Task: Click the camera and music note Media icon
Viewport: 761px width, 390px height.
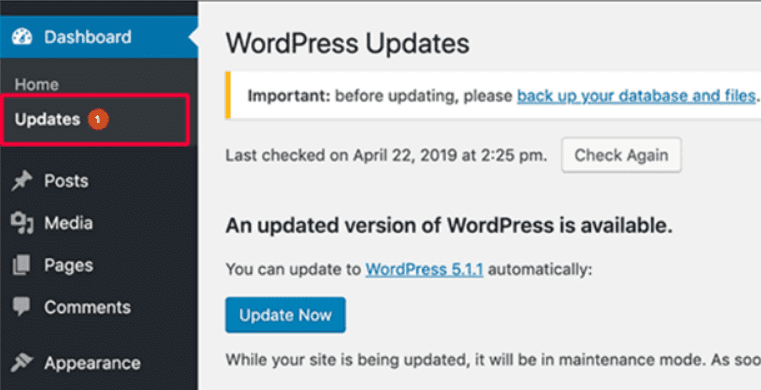Action: click(x=22, y=223)
